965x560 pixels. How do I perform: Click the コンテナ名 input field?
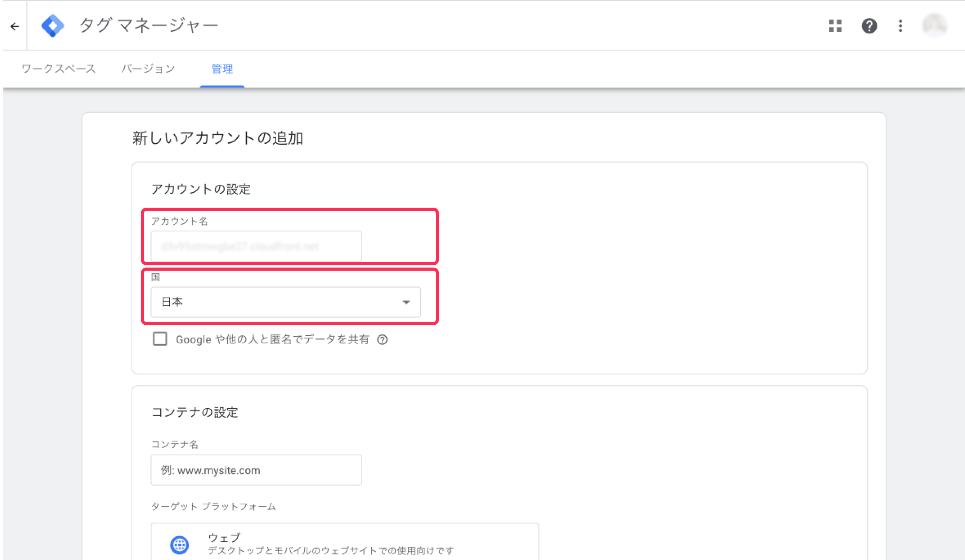[x=256, y=470]
